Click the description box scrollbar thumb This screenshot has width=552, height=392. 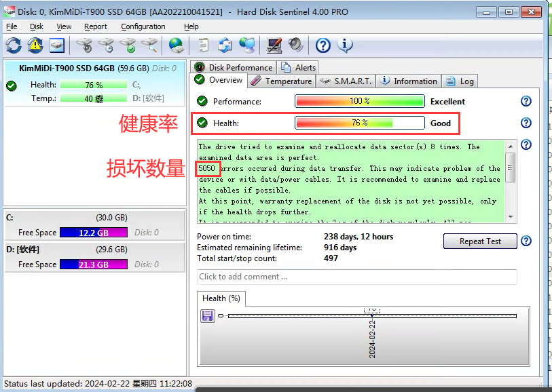point(511,168)
